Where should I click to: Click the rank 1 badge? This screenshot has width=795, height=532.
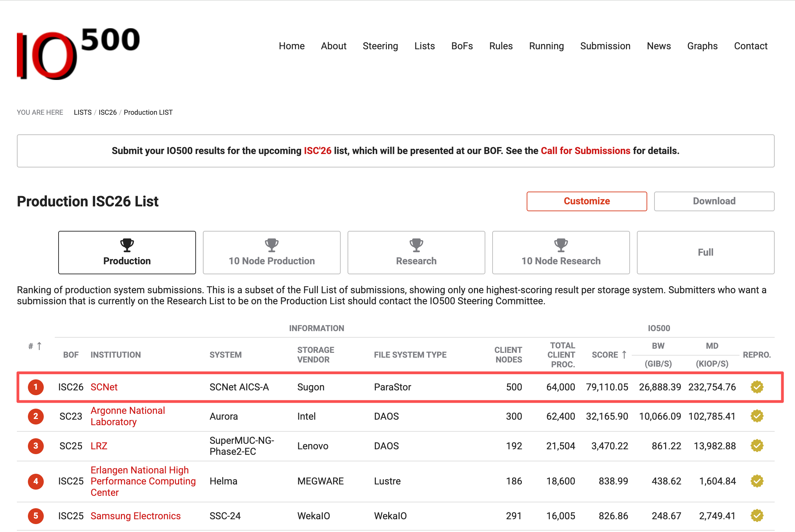point(36,387)
